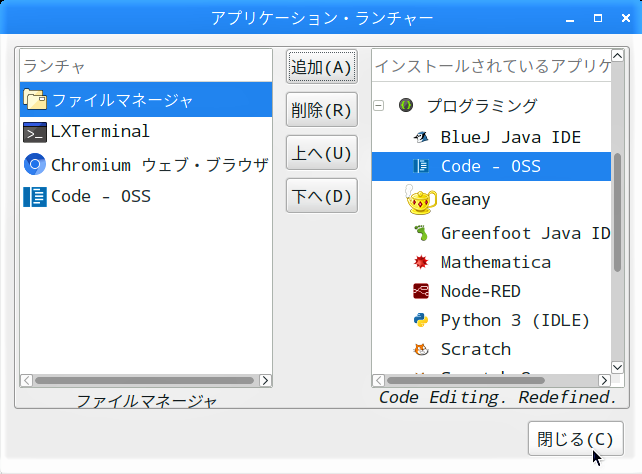This screenshot has height=474, width=642.
Task: Click the Geany teapot icon
Action: click(421, 199)
